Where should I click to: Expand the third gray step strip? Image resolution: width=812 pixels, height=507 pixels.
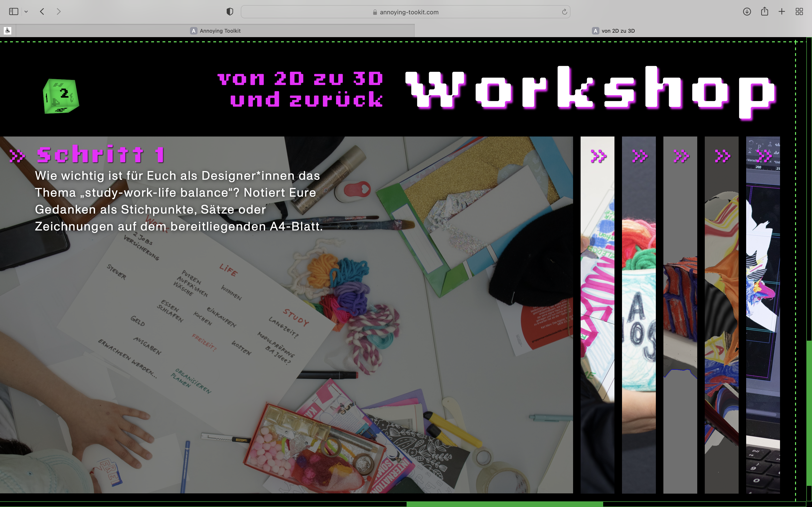680,315
